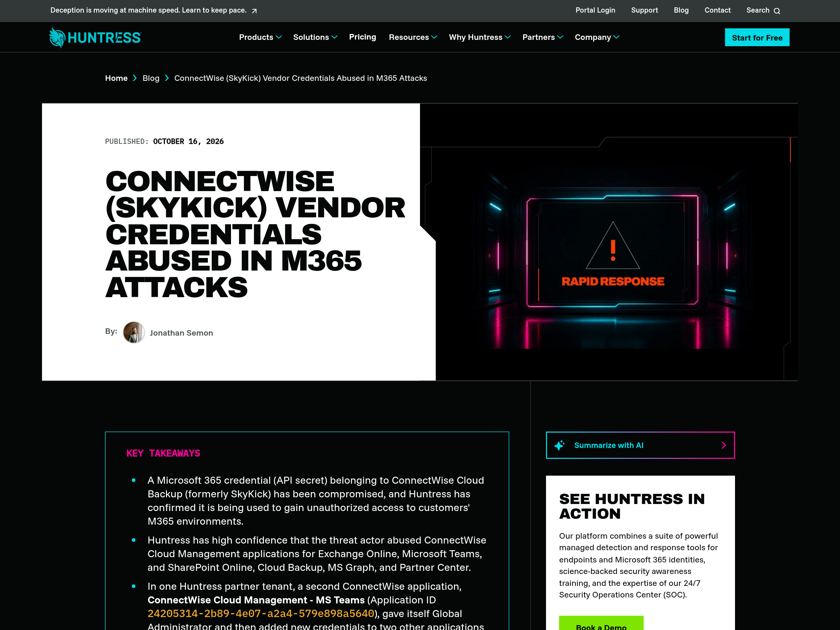The width and height of the screenshot is (840, 630).
Task: Expand the Partners dropdown menu
Action: click(542, 37)
